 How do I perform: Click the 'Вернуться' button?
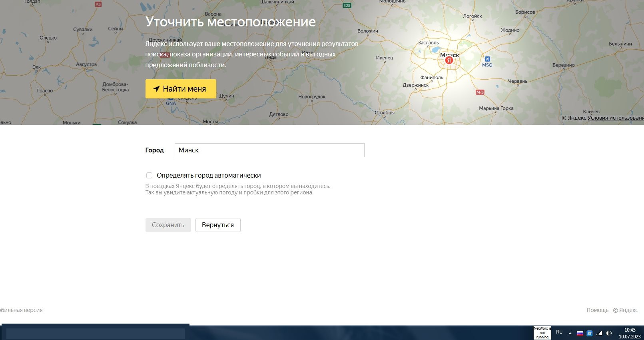point(218,225)
